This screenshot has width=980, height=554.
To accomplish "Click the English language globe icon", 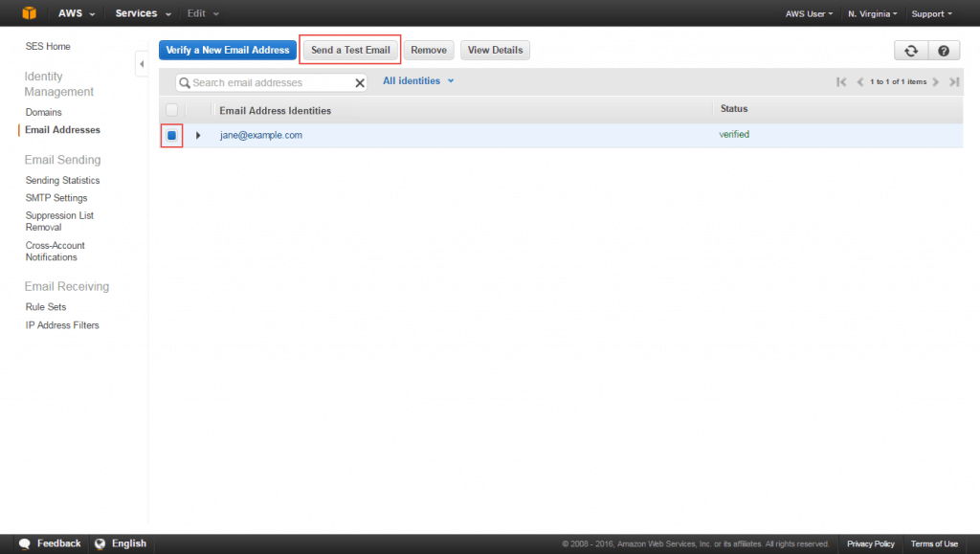I will [x=99, y=543].
